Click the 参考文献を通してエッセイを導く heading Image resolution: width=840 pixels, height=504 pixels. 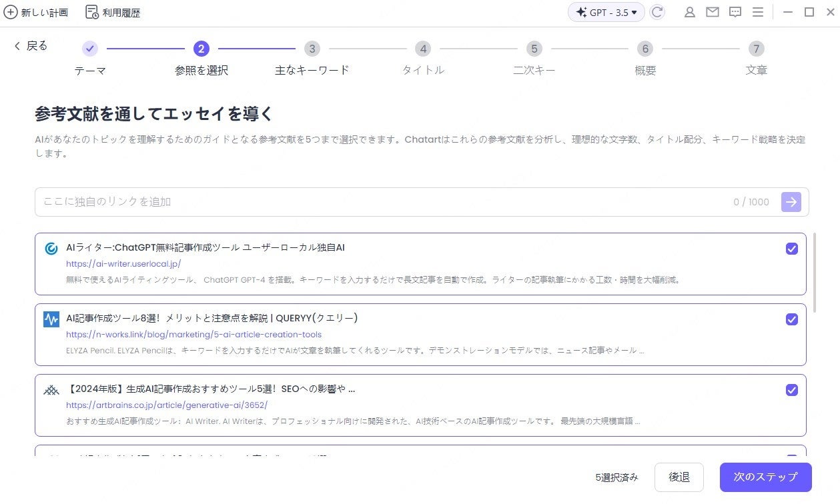click(x=154, y=113)
